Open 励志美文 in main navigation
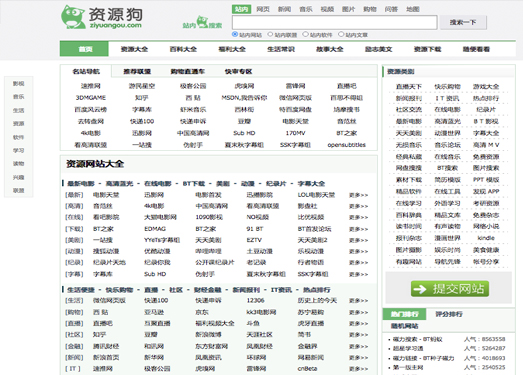The height and width of the screenshot is (375, 523). (379, 49)
